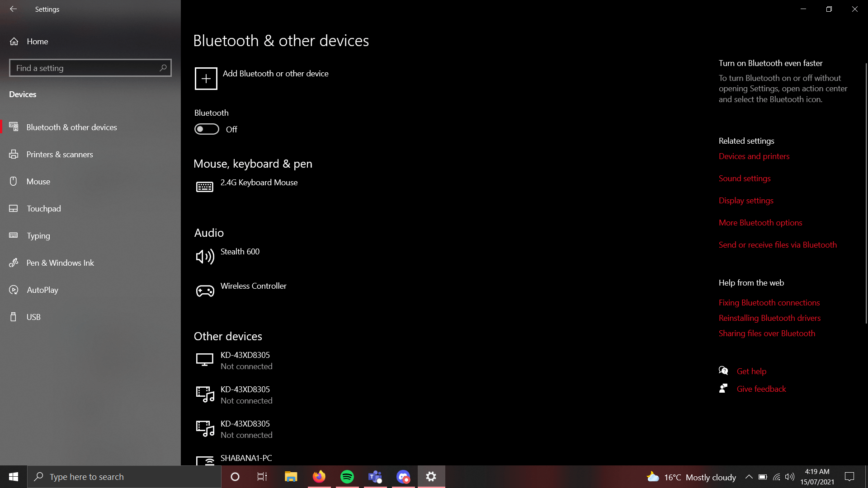
Task: Enable Bluetooth using the toggle
Action: tap(207, 129)
